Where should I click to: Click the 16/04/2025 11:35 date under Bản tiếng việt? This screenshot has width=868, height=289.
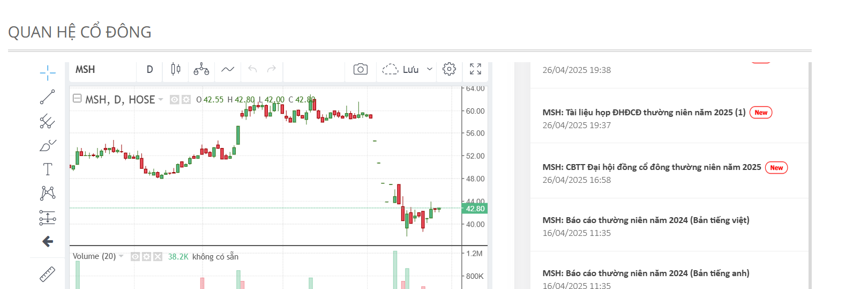point(577,233)
